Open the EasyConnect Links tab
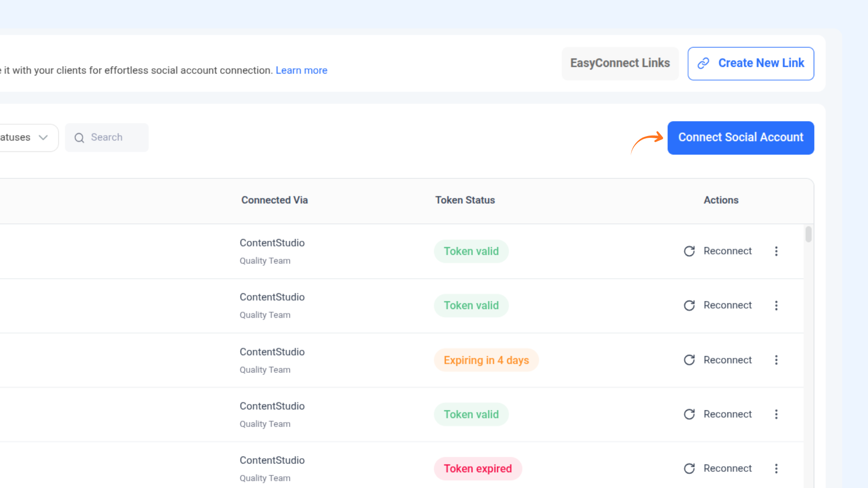Screen dimensions: 868x488 620,63
